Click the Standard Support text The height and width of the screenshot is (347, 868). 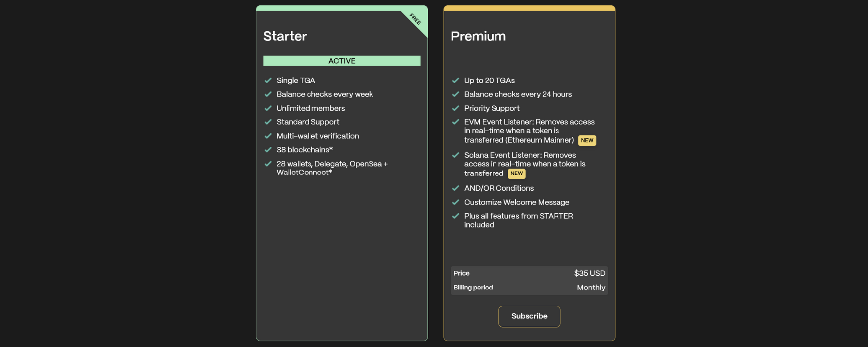click(308, 122)
